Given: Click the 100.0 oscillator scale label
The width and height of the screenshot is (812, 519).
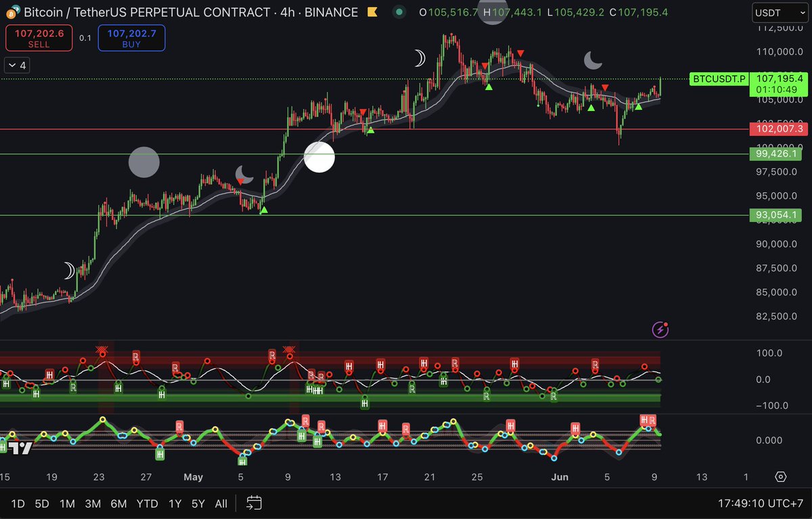Looking at the screenshot, I should 769,353.
